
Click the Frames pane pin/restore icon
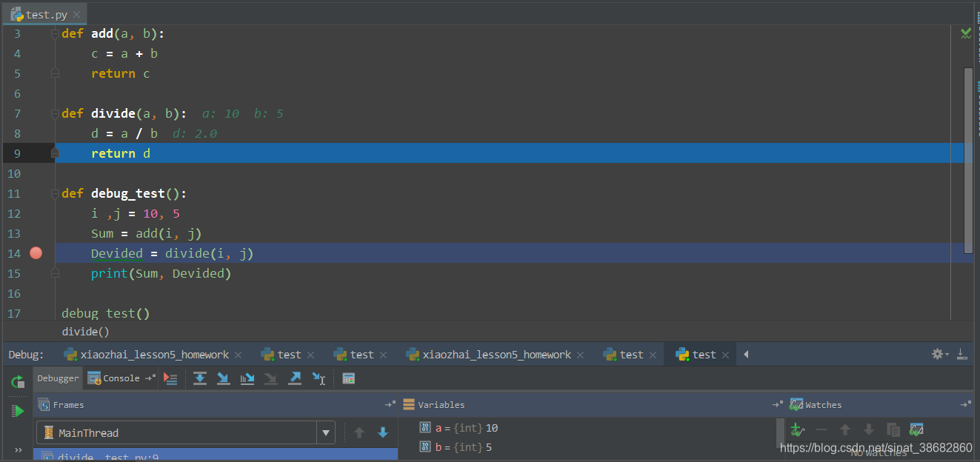click(390, 405)
